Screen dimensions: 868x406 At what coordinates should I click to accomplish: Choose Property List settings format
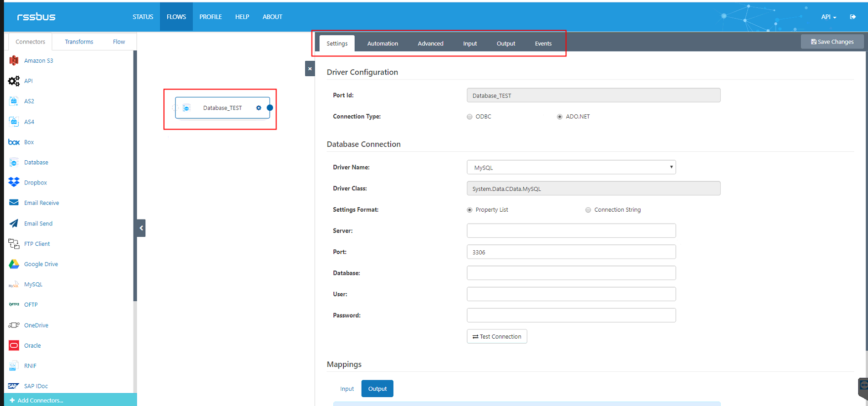click(470, 210)
